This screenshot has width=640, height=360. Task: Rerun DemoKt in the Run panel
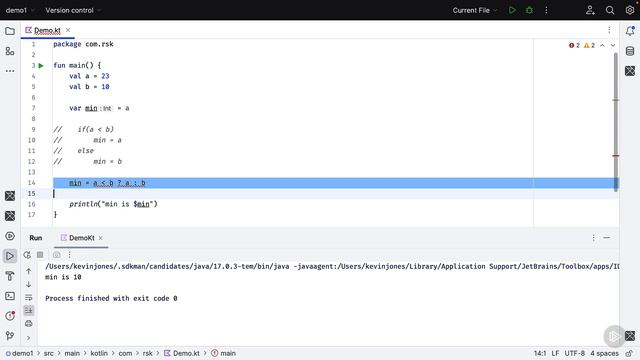click(x=27, y=255)
